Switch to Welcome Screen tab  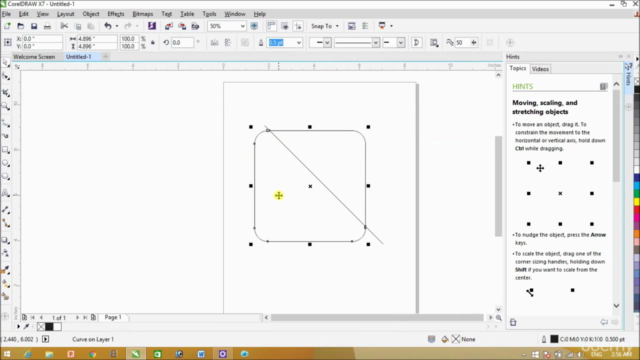[x=34, y=57]
